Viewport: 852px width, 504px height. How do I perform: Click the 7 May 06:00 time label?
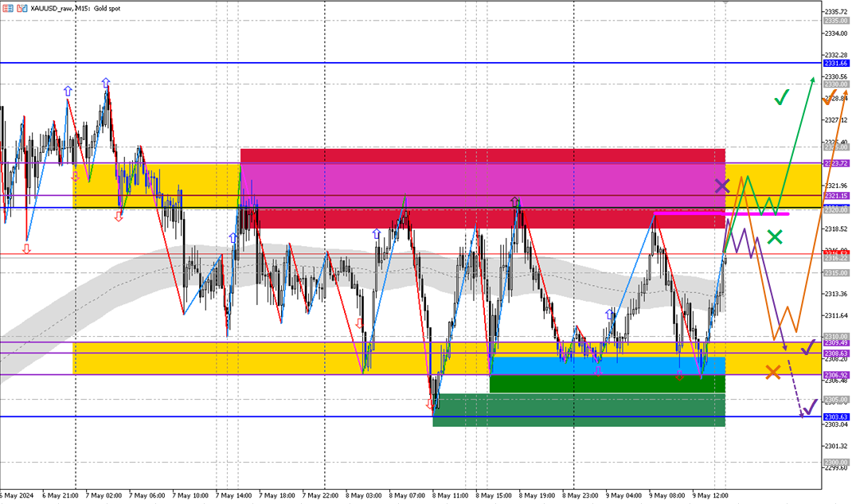[147, 495]
